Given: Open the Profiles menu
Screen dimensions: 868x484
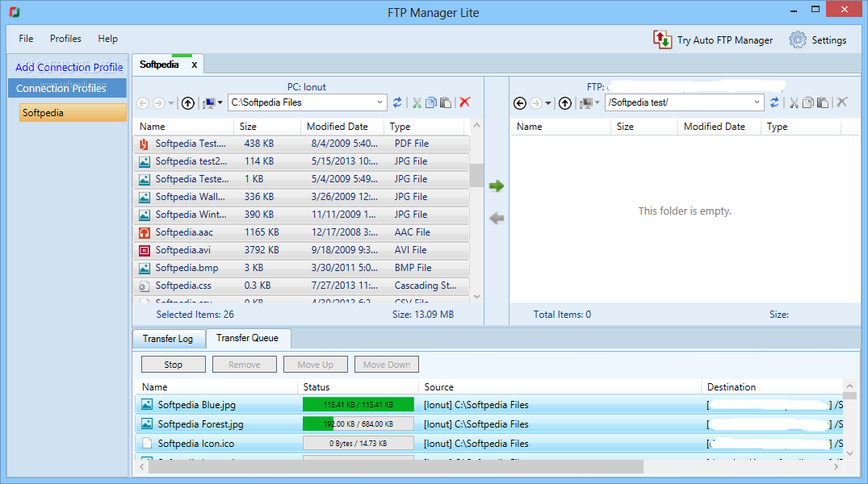Looking at the screenshot, I should coord(65,39).
